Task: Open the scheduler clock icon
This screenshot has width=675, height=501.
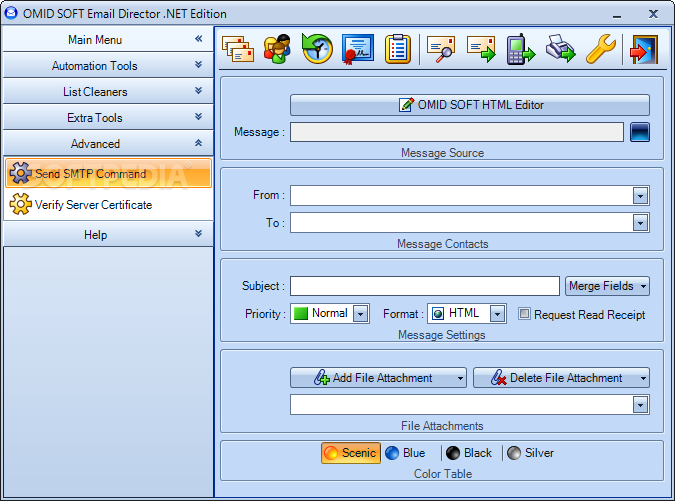Action: coord(317,49)
